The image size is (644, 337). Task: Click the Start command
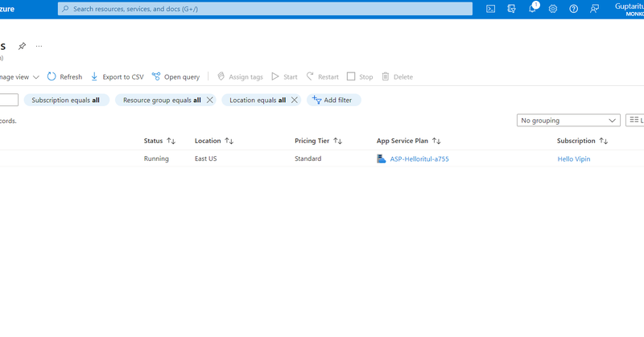284,76
